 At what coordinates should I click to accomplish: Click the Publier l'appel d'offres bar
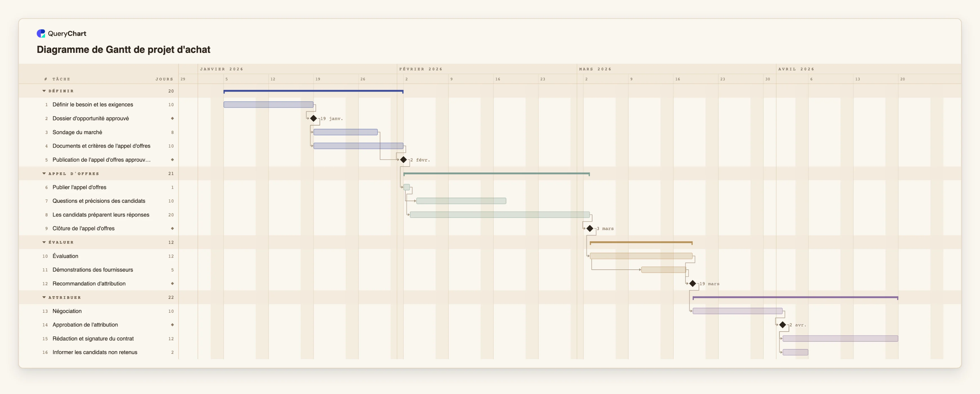[407, 187]
